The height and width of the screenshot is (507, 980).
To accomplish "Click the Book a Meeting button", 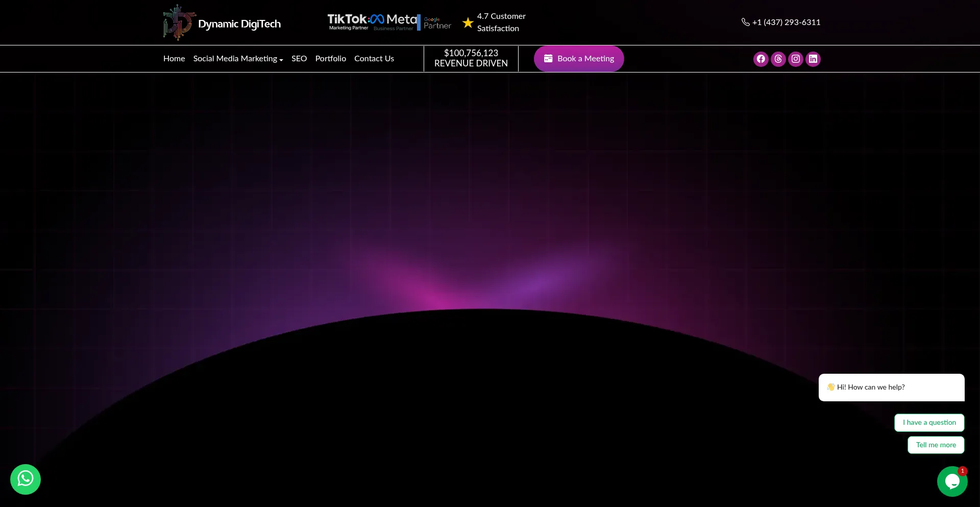I will pyautogui.click(x=579, y=59).
